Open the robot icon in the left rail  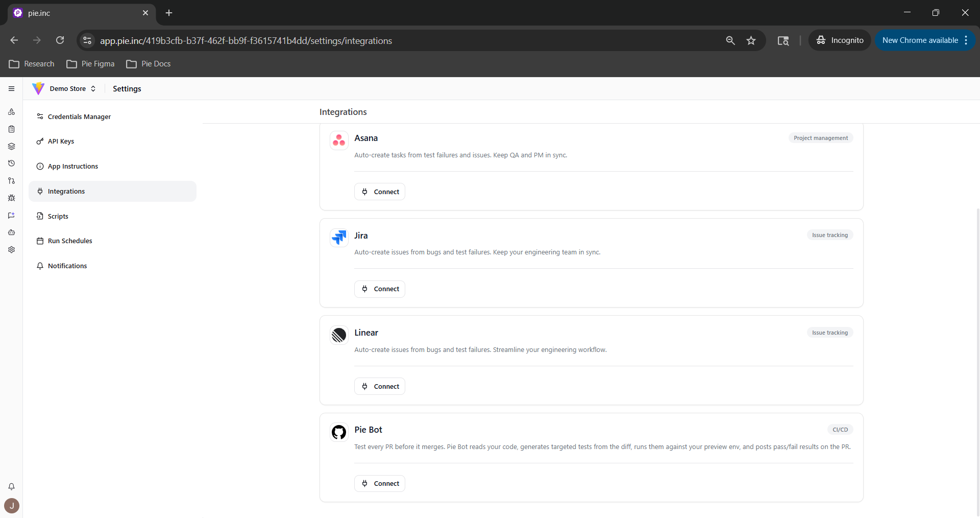tap(11, 232)
